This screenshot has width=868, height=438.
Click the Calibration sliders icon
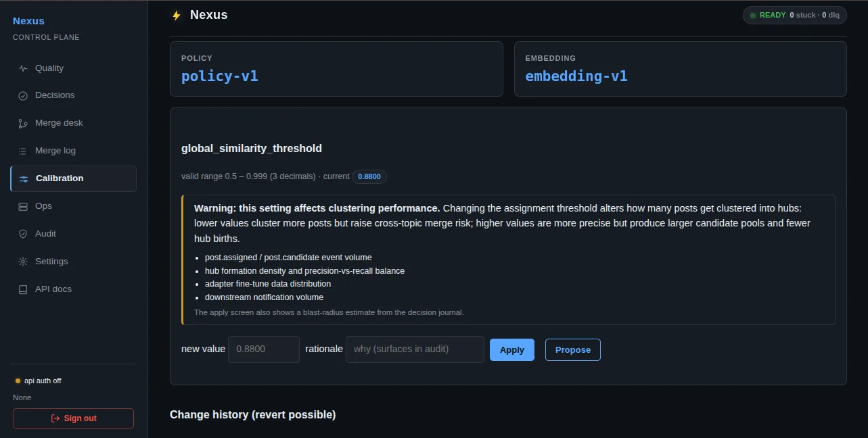24,179
